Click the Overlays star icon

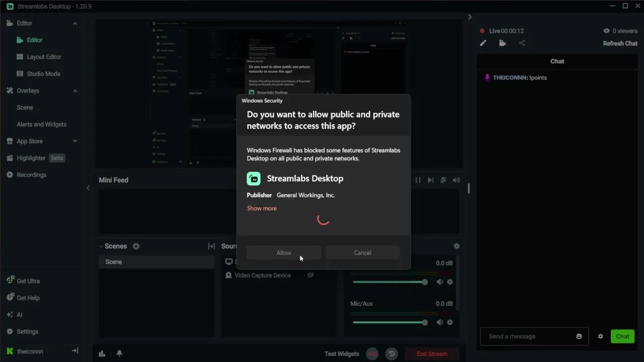pyautogui.click(x=10, y=90)
